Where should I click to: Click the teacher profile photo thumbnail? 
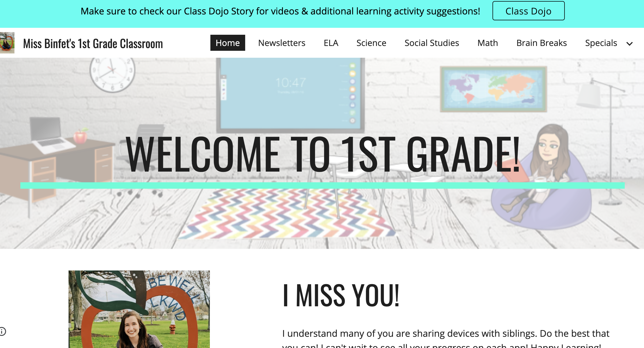(7, 42)
